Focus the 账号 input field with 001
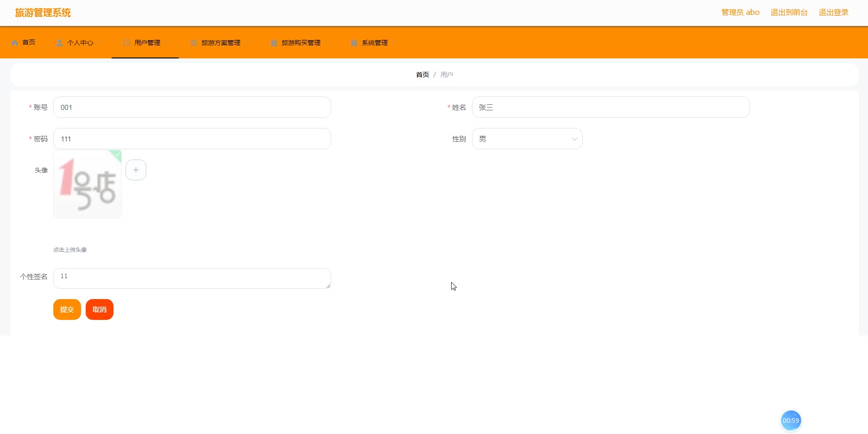This screenshot has width=868, height=434. [192, 107]
